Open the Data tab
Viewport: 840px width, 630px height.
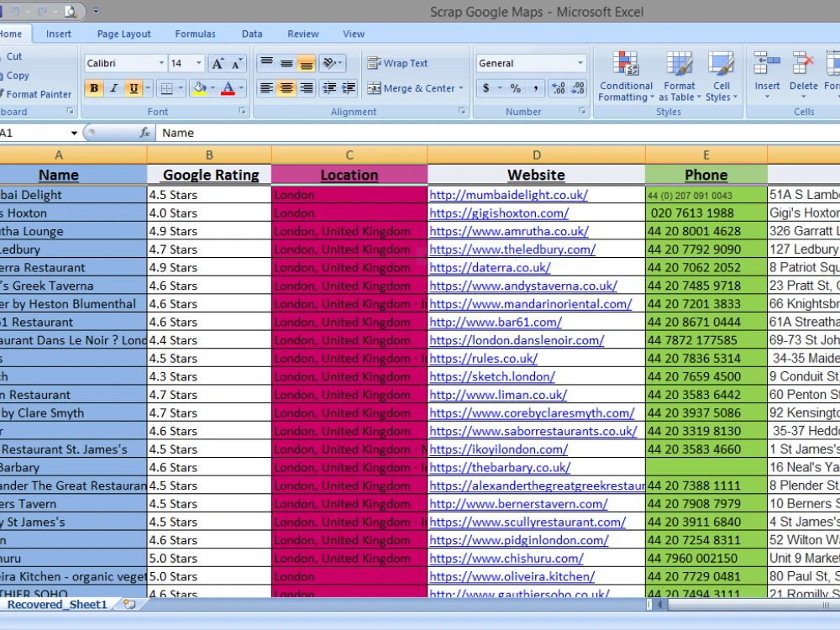[x=252, y=34]
